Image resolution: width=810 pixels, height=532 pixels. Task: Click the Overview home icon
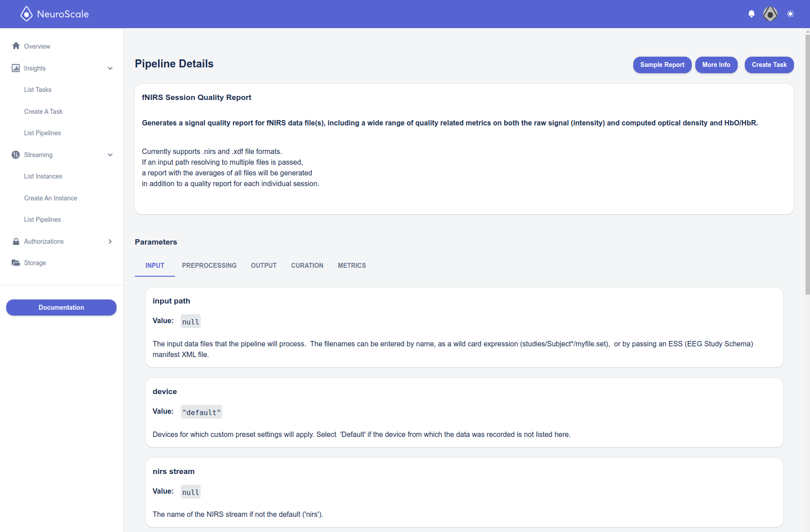click(x=16, y=46)
